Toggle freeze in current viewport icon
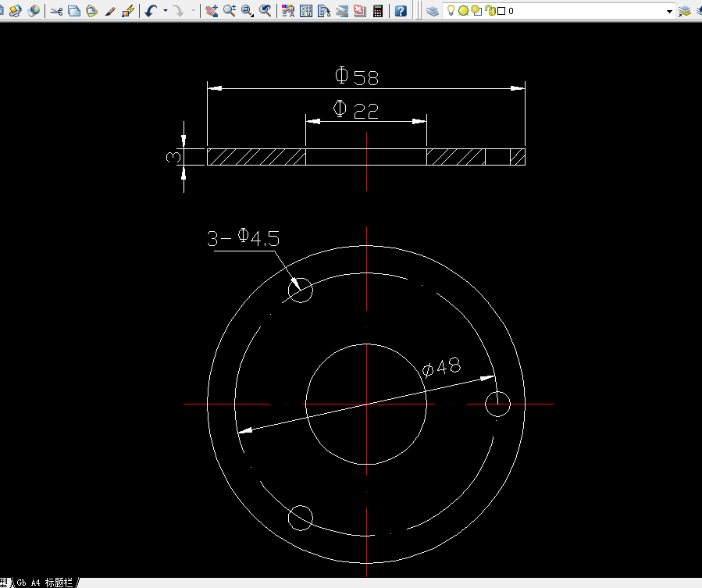 tap(476, 11)
